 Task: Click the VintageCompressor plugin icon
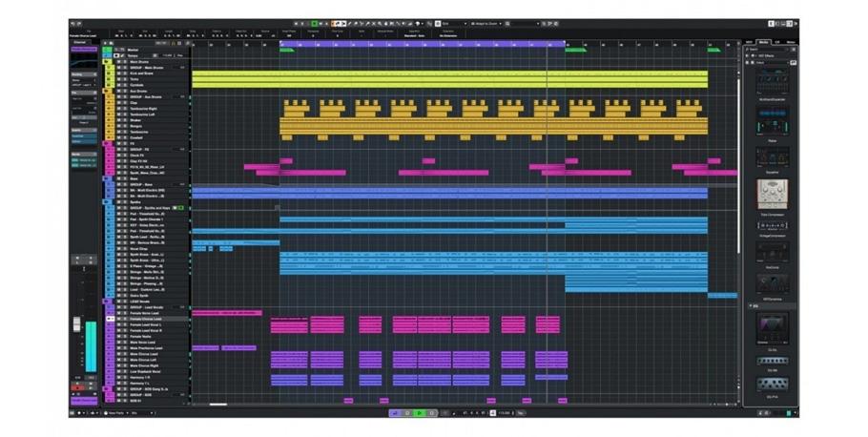(772, 224)
